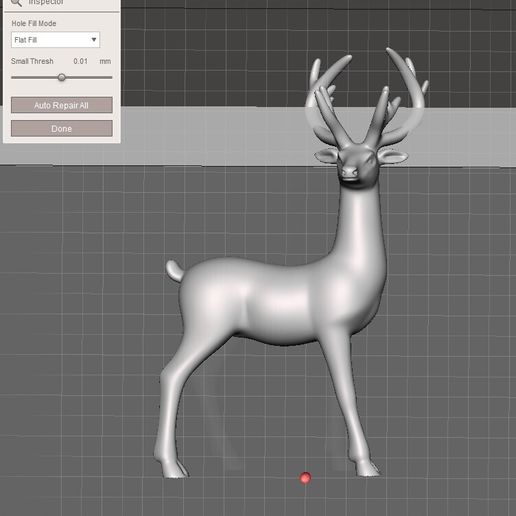Click the mm unit label
Viewport: 516px width, 516px height.
(x=105, y=61)
